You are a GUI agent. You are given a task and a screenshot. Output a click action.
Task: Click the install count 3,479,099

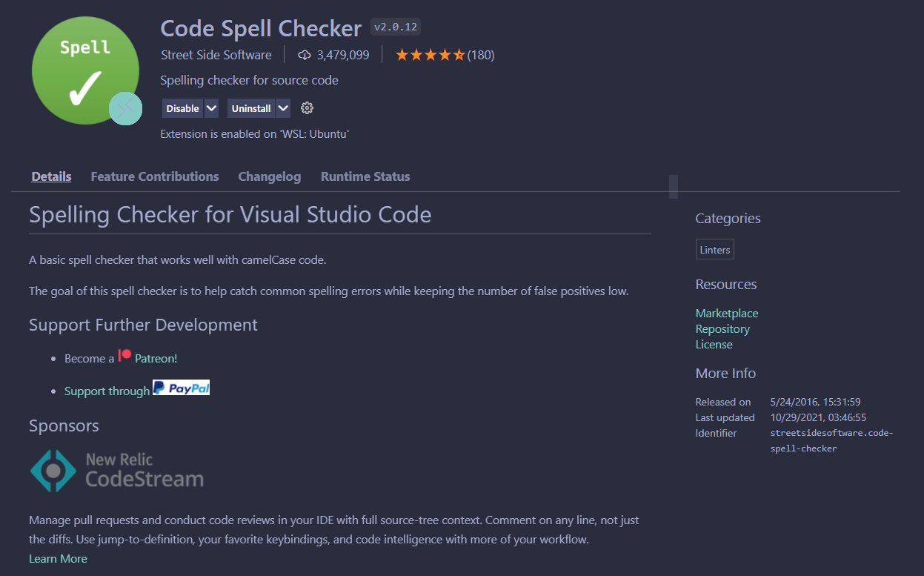[343, 55]
